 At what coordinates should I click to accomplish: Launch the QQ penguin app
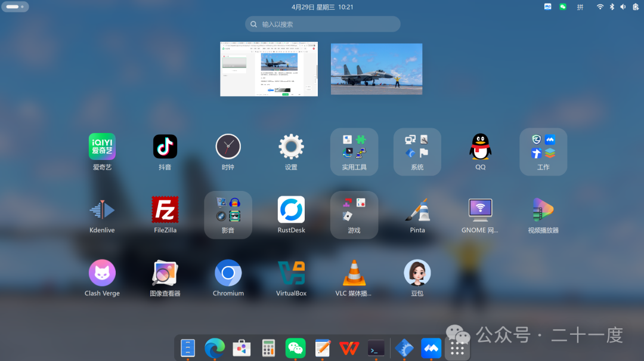(x=480, y=147)
